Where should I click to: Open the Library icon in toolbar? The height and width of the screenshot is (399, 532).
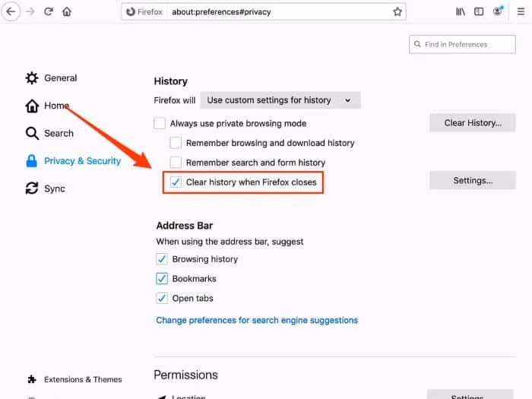(461, 12)
